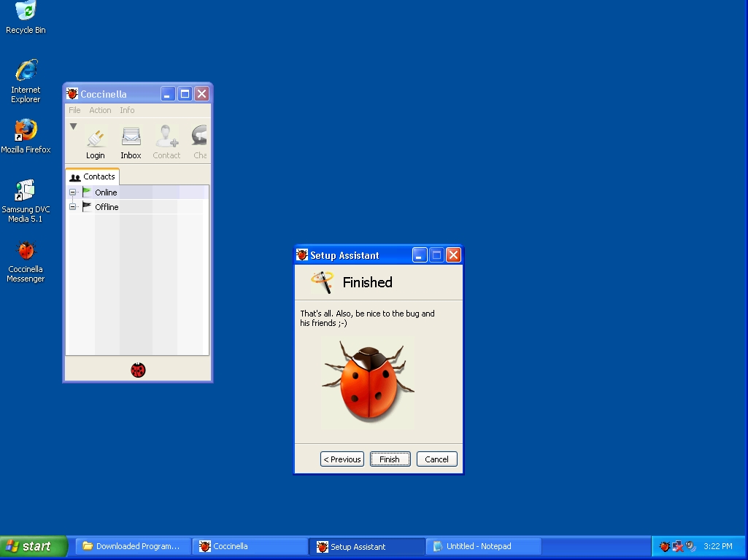Collapse the Offline contacts group
The height and width of the screenshot is (560, 748).
coord(72,207)
